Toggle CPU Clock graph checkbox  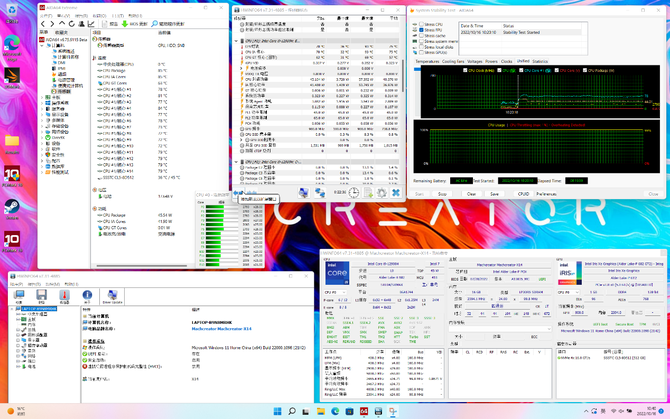(x=465, y=70)
